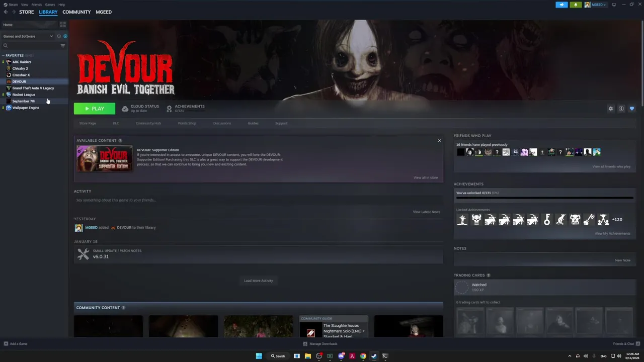Open DEVOUR manage settings gear
This screenshot has height=362, width=644.
coord(611,109)
